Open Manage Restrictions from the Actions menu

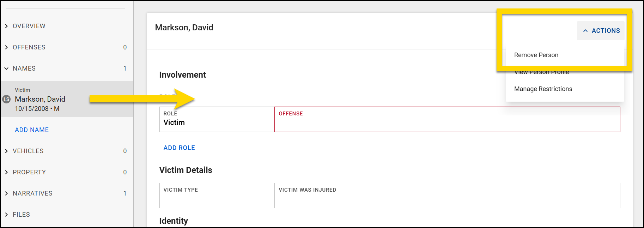tap(543, 89)
